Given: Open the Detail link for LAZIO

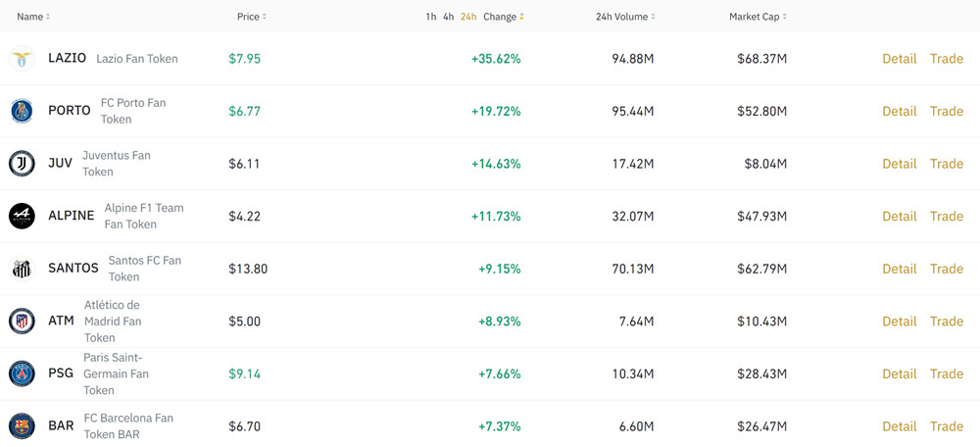Looking at the screenshot, I should pos(900,59).
